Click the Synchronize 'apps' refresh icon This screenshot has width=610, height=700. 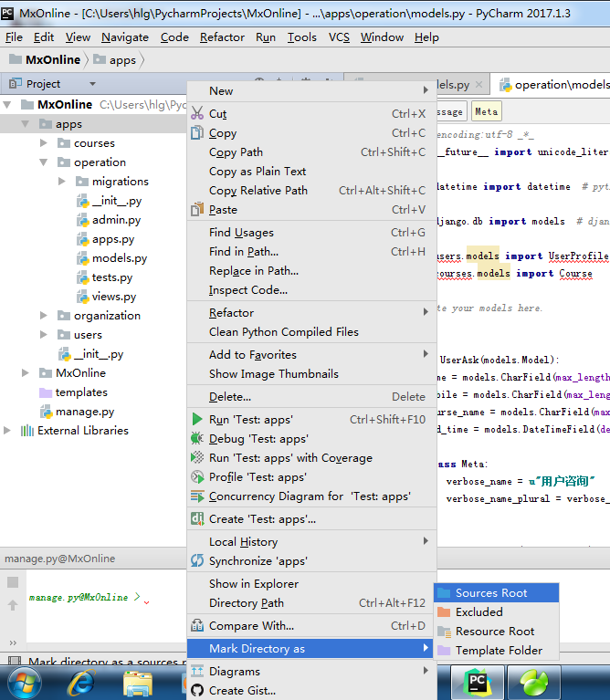click(197, 560)
